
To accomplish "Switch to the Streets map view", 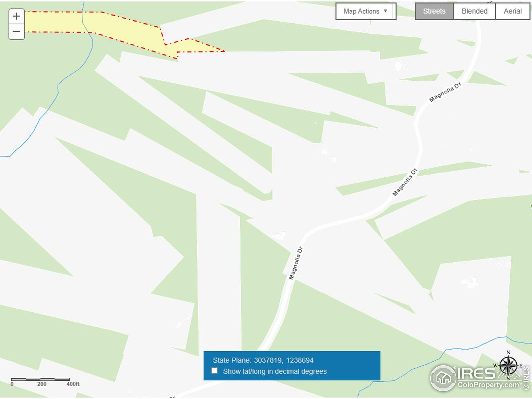I will [x=434, y=11].
